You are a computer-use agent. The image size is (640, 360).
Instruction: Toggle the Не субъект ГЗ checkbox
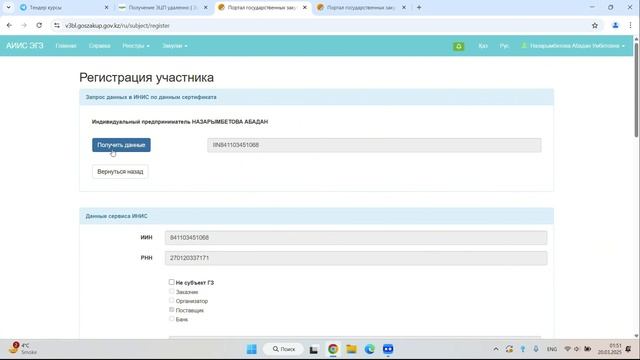[171, 282]
